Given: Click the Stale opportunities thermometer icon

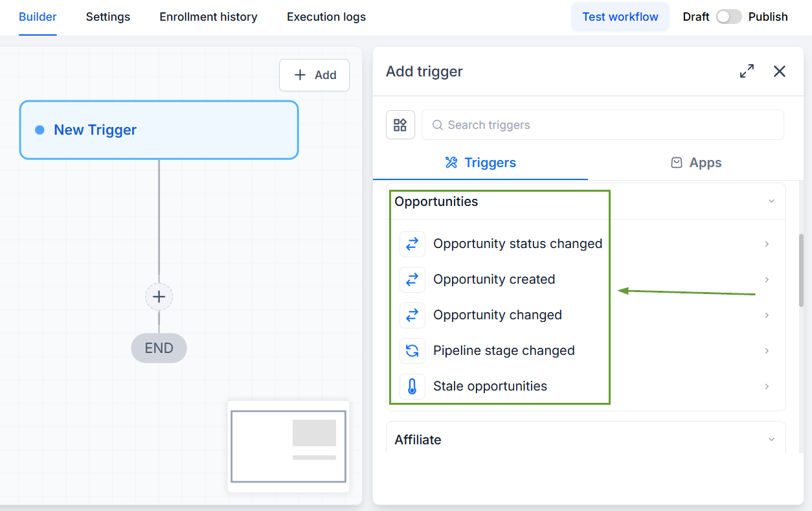Looking at the screenshot, I should (x=412, y=387).
